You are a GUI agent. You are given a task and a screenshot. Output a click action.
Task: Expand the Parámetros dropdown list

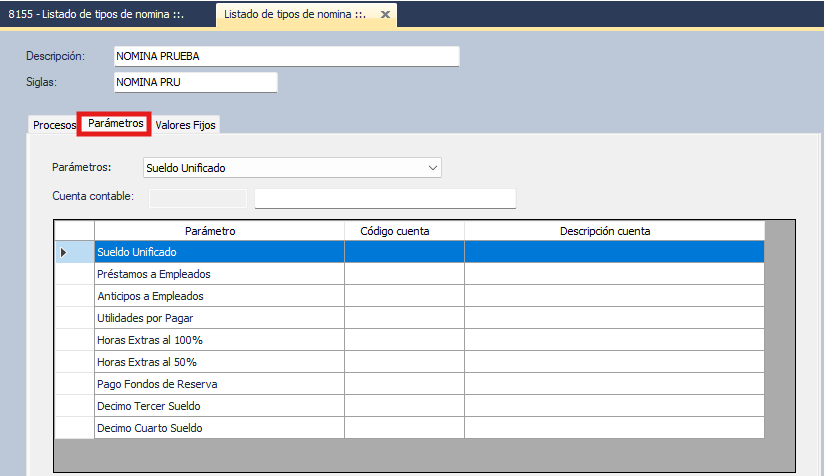tap(432, 168)
